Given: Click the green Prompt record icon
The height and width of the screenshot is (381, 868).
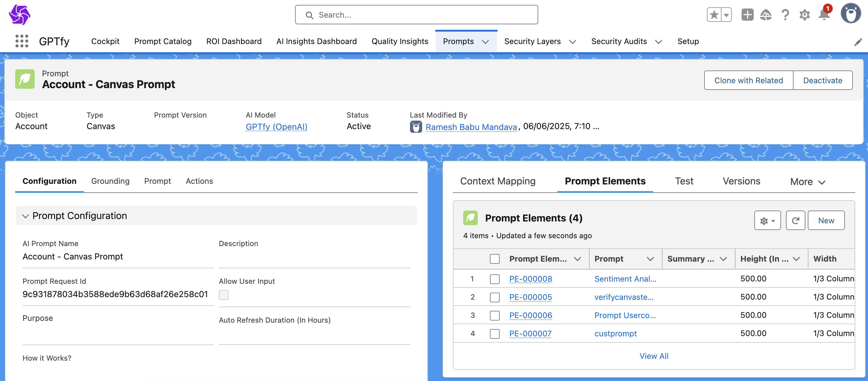Looking at the screenshot, I should pos(25,79).
